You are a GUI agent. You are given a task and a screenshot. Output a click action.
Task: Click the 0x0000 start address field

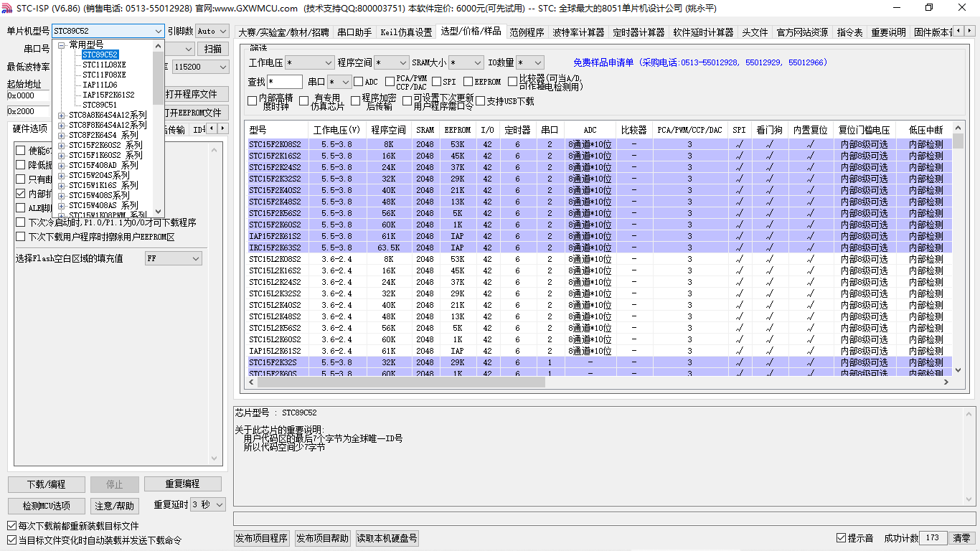tap(29, 95)
